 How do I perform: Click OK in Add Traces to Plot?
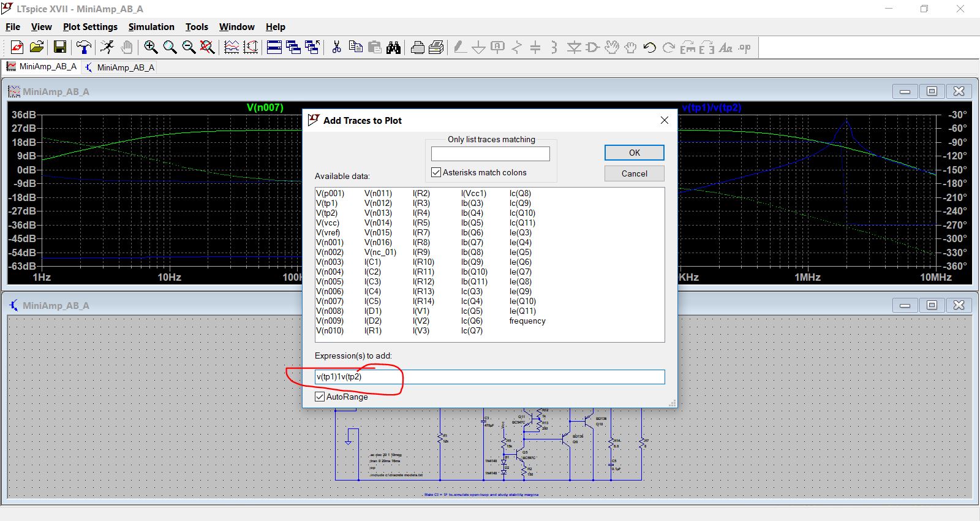pos(635,153)
